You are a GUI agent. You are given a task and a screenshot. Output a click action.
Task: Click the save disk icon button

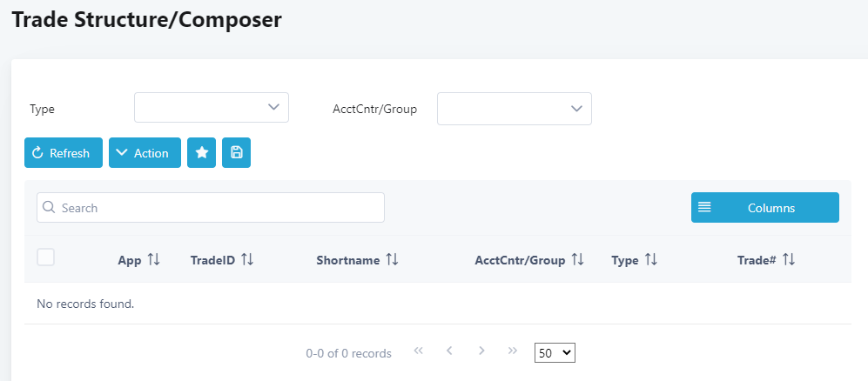tap(236, 153)
